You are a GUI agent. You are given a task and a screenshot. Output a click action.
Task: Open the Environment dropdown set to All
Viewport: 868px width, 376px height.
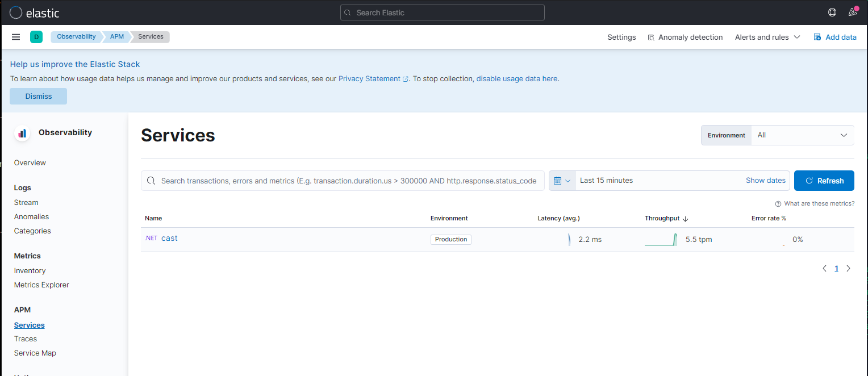click(802, 135)
